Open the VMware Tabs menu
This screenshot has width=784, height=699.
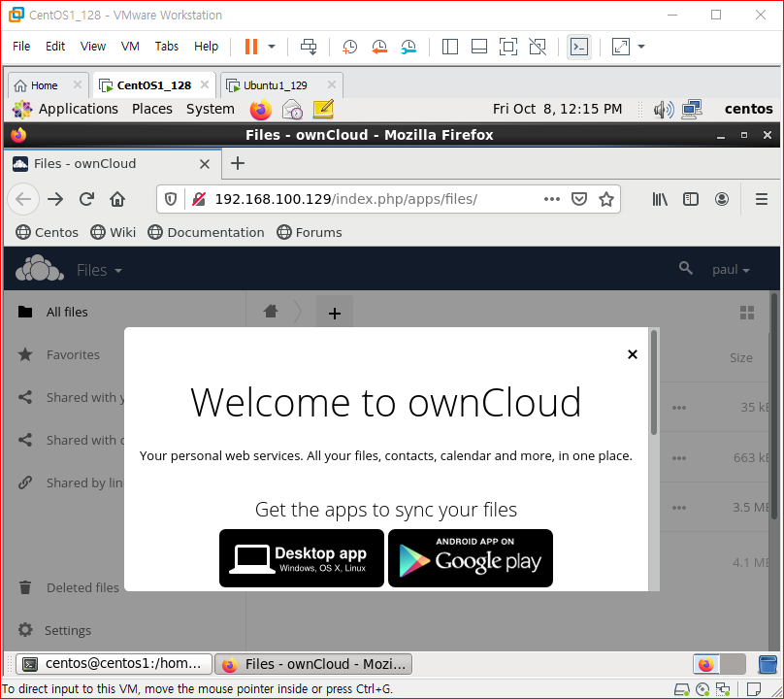pos(167,46)
